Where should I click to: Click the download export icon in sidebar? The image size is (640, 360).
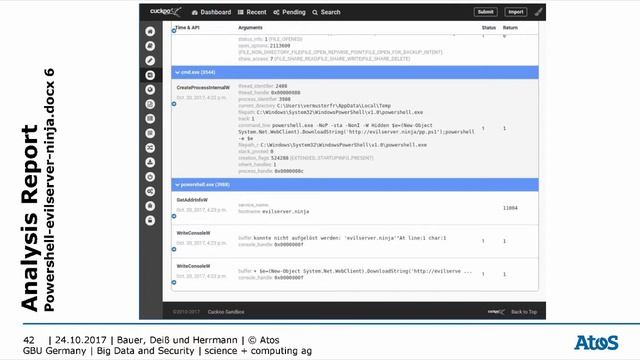pos(150,162)
